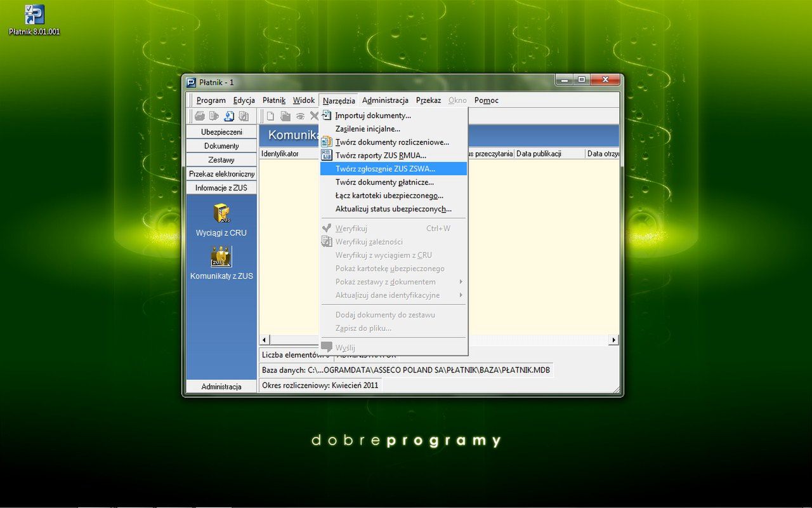Switch to the Zestawy sidebar panel
The width and height of the screenshot is (812, 508).
[x=221, y=160]
